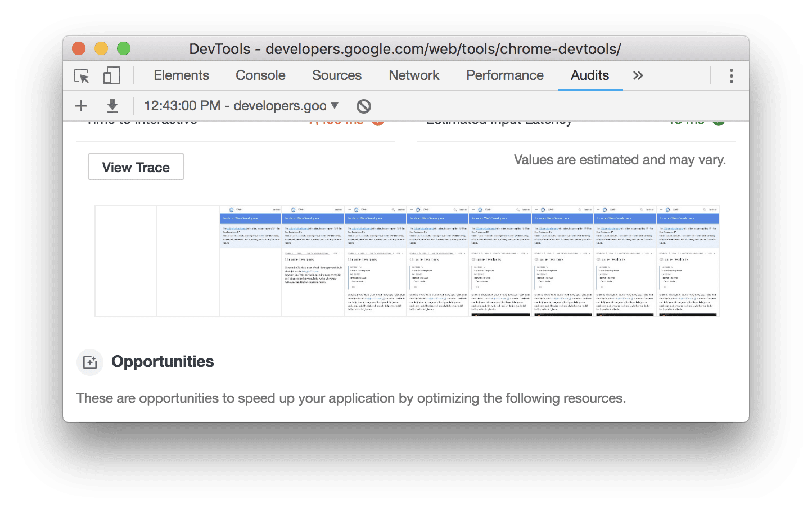Open DevTools customization three-dot menu
812x512 pixels.
click(732, 75)
